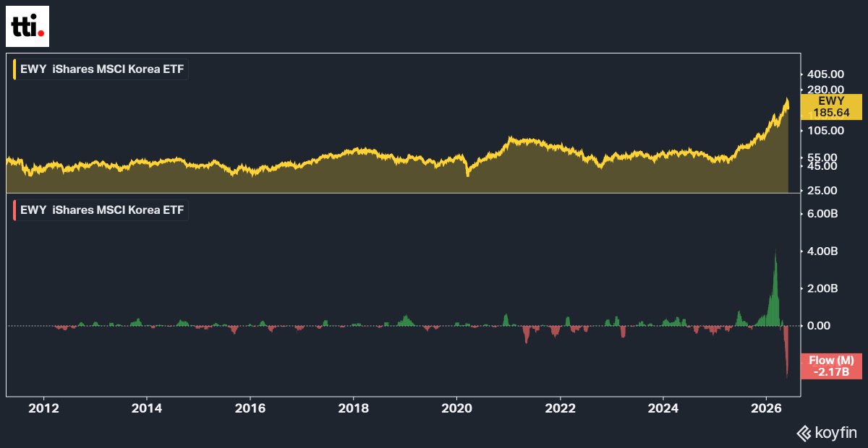Click the koyfin wordmark text

click(835, 434)
